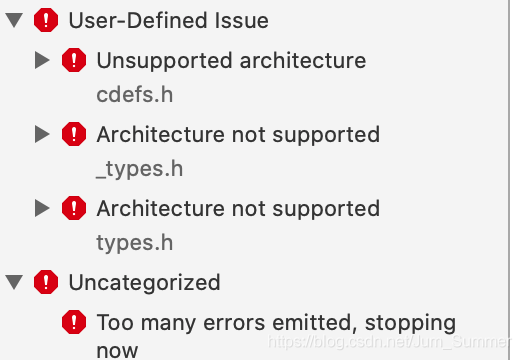The image size is (522, 360).
Task: Open the _types.h file reference
Action: click(x=140, y=169)
